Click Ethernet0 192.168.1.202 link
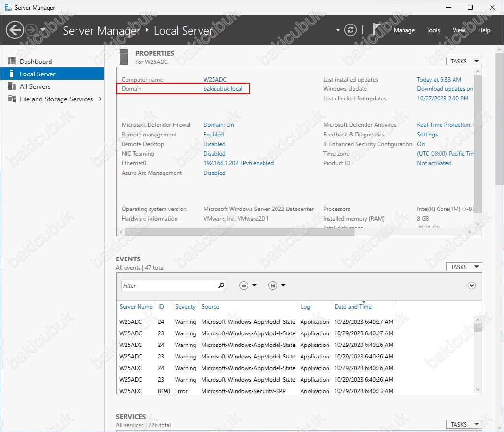The height and width of the screenshot is (432, 504). click(x=239, y=163)
